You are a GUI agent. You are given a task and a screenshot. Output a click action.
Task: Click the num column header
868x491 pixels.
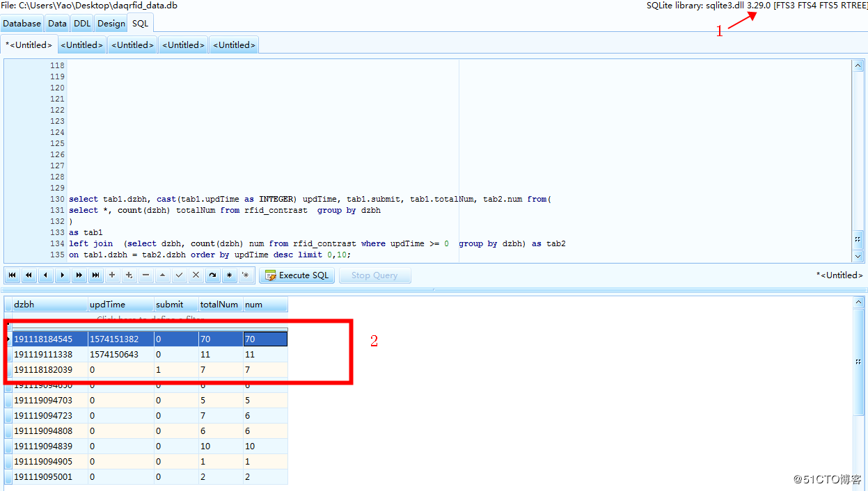(x=265, y=305)
